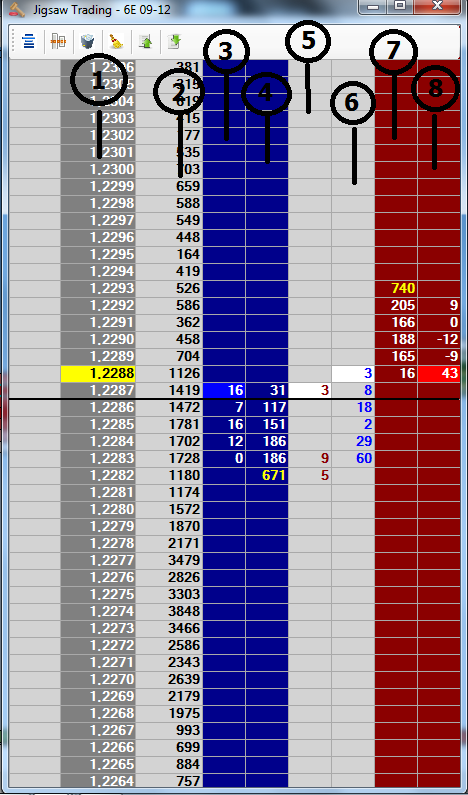Select price 1.2264 at the bottom
This screenshot has height=795, width=468.
tap(98, 781)
